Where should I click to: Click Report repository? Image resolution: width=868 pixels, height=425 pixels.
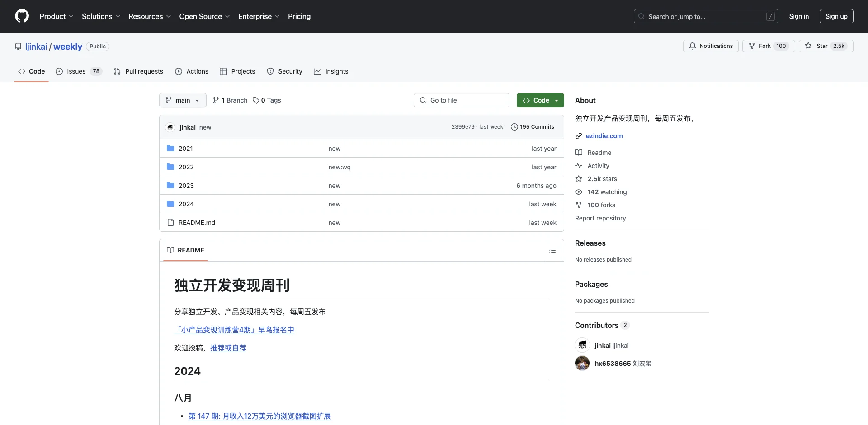[x=600, y=218]
